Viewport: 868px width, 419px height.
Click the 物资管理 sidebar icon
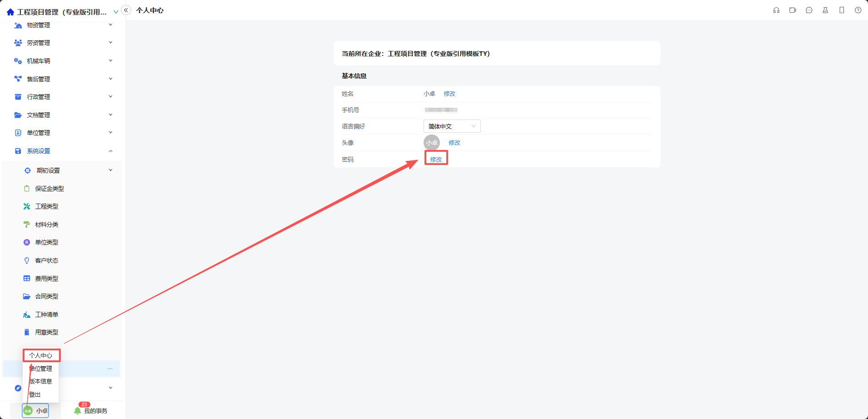click(x=18, y=25)
